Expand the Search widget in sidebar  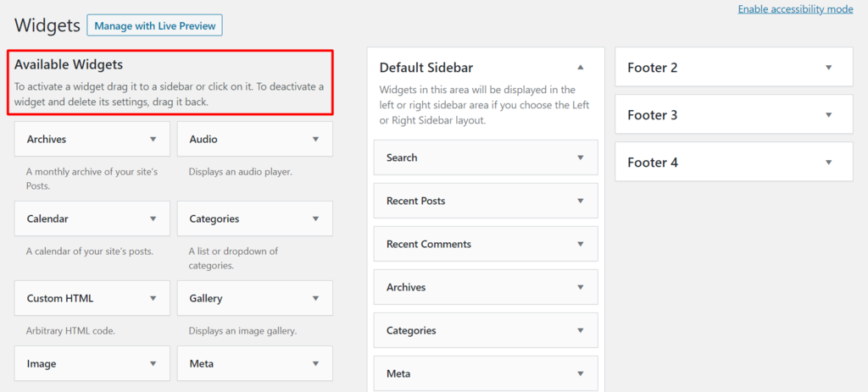[x=580, y=157]
